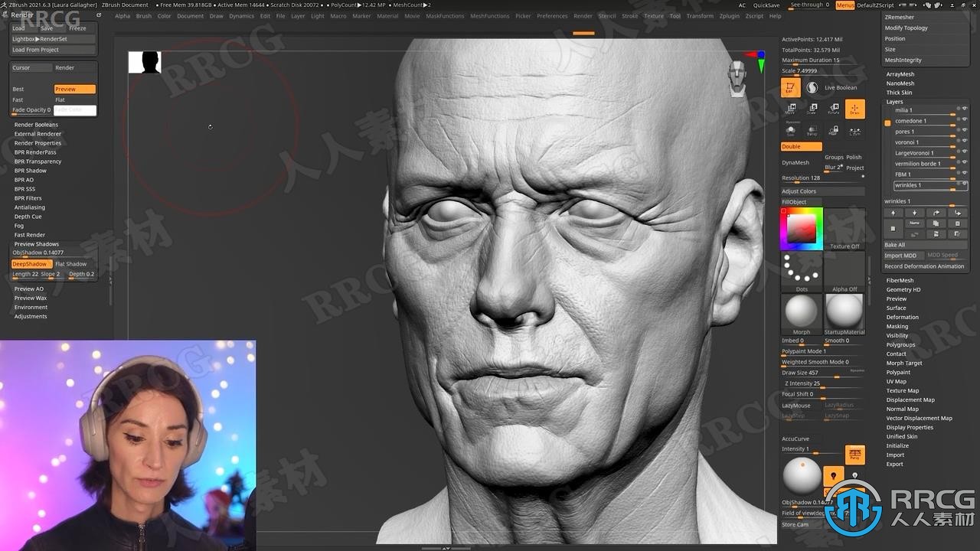Click the layer move-up arrow icon

point(893,213)
